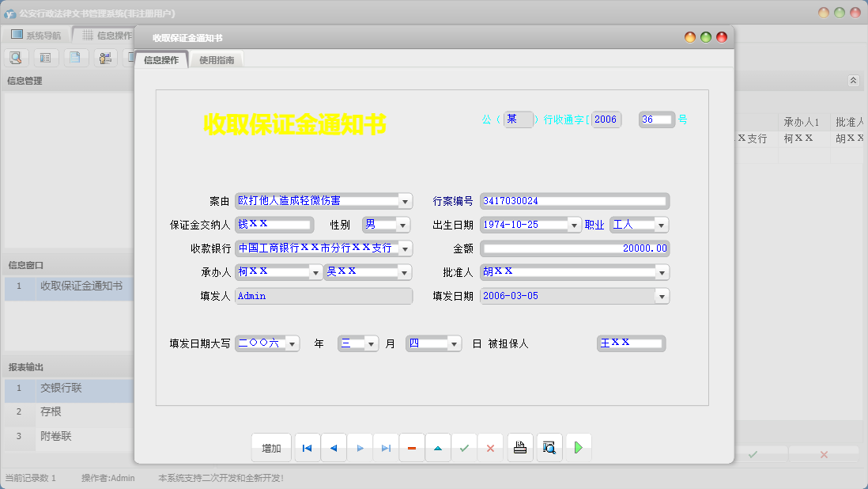The width and height of the screenshot is (868, 489).
Task: Click the 金额 amount input field
Action: pyautogui.click(x=576, y=248)
